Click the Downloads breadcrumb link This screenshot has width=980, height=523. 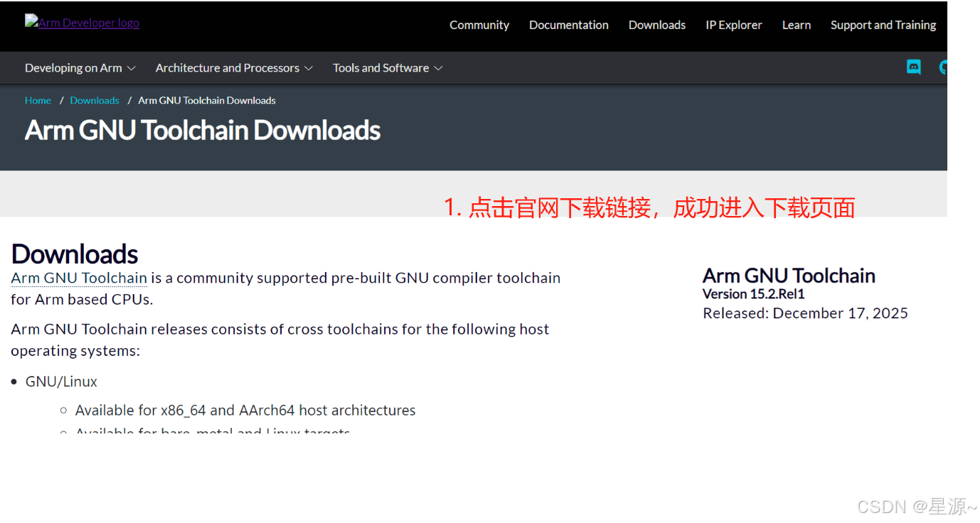click(x=95, y=100)
